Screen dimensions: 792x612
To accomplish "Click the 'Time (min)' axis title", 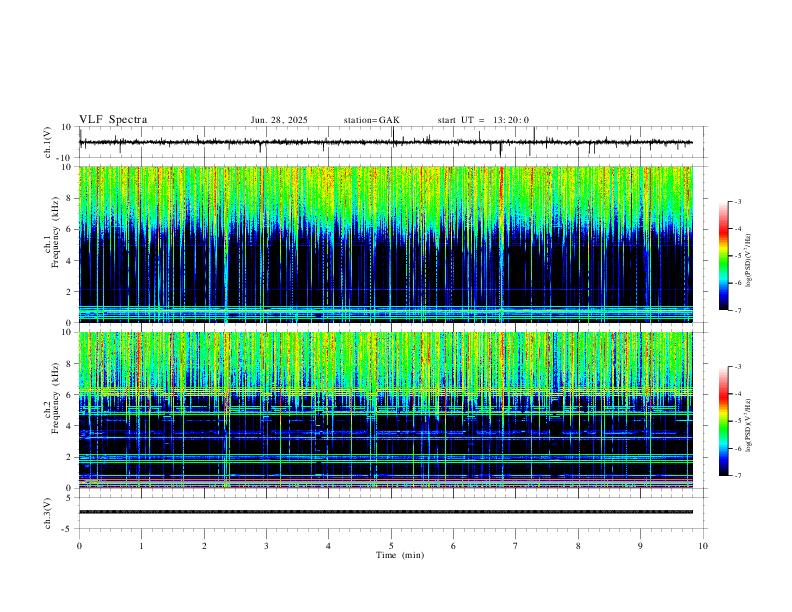I will [x=400, y=555].
